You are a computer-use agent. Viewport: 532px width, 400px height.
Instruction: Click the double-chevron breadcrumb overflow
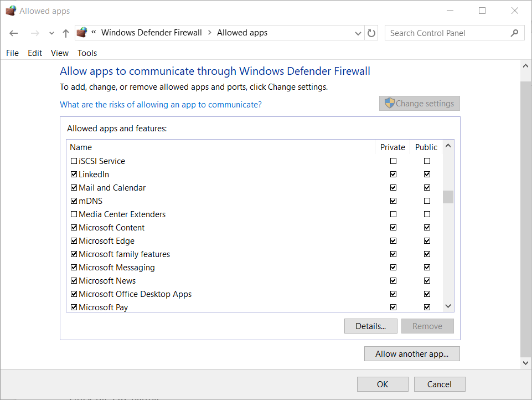94,32
